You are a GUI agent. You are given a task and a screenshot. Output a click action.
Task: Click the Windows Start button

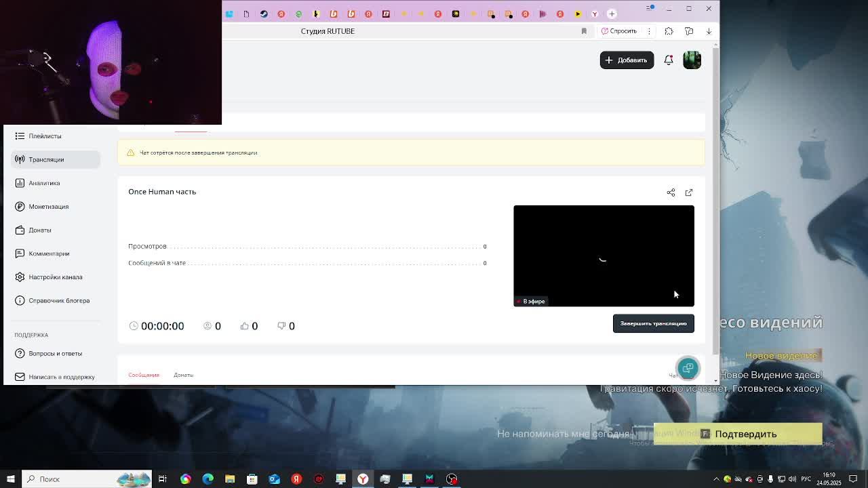click(x=10, y=479)
